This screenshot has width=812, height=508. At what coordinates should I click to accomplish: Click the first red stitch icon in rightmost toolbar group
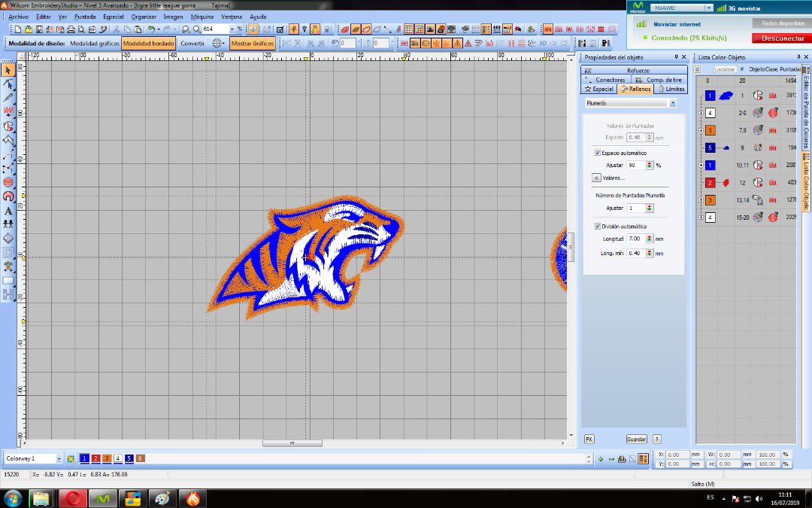[x=548, y=29]
